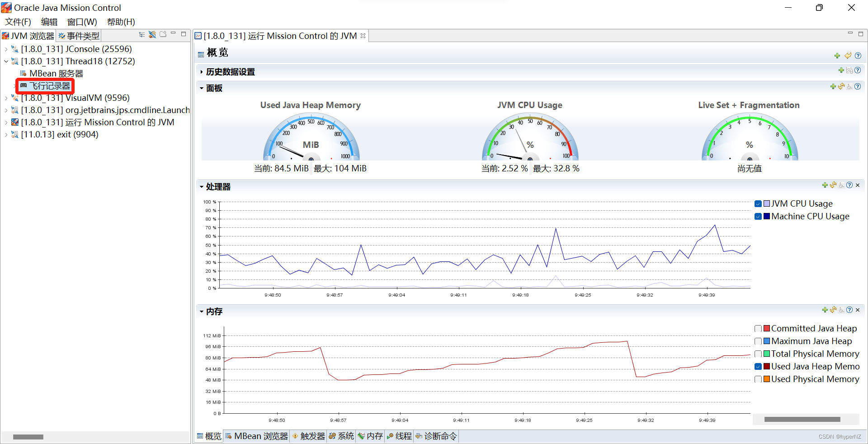Enable Total Physical Memory series
This screenshot has height=444, width=868.
point(758,354)
